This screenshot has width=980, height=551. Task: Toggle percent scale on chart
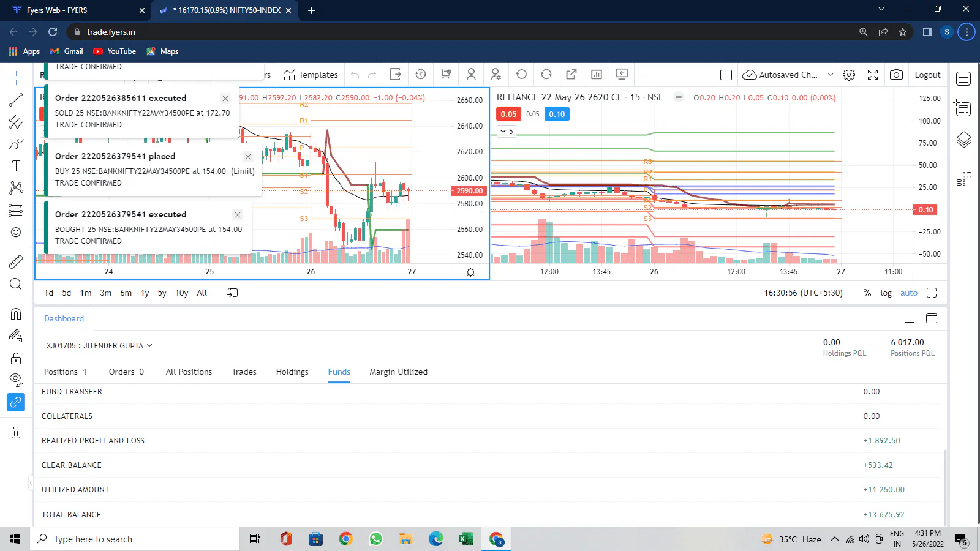pos(867,293)
